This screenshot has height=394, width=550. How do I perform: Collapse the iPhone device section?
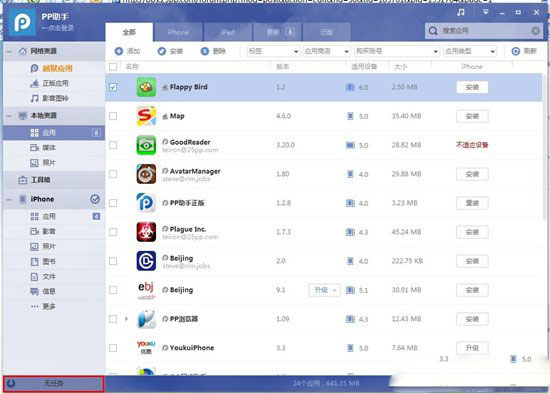(x=9, y=199)
